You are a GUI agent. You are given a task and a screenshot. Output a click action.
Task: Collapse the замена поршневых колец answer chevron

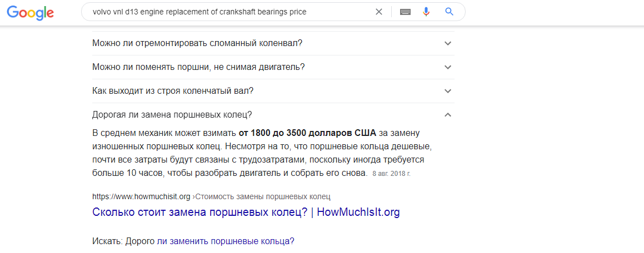[x=448, y=115]
